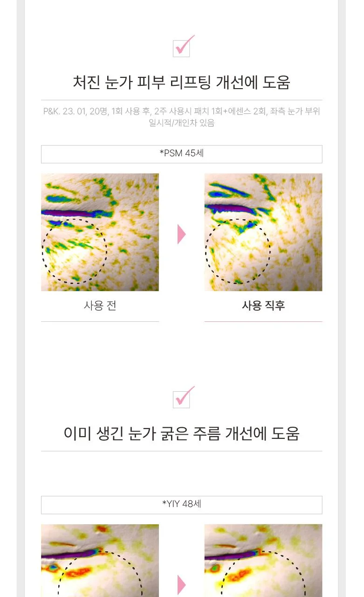Screen dimensions: 364x597
Task: Open the 사용 전 skin scan for PSM
Action: point(100,232)
